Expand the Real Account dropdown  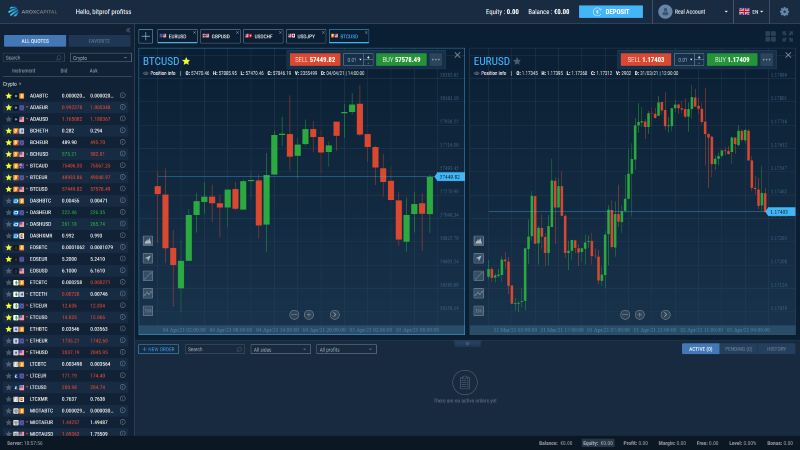pos(691,12)
